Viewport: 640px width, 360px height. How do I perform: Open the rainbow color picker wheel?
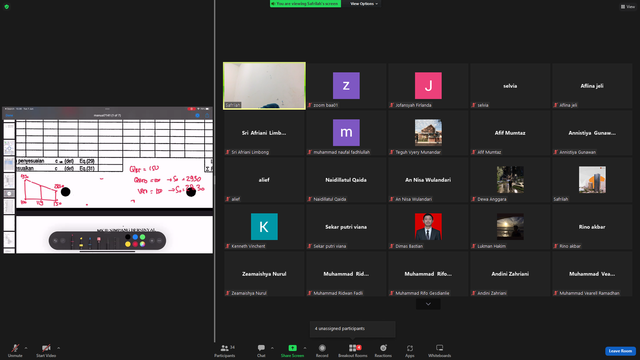coord(142,244)
